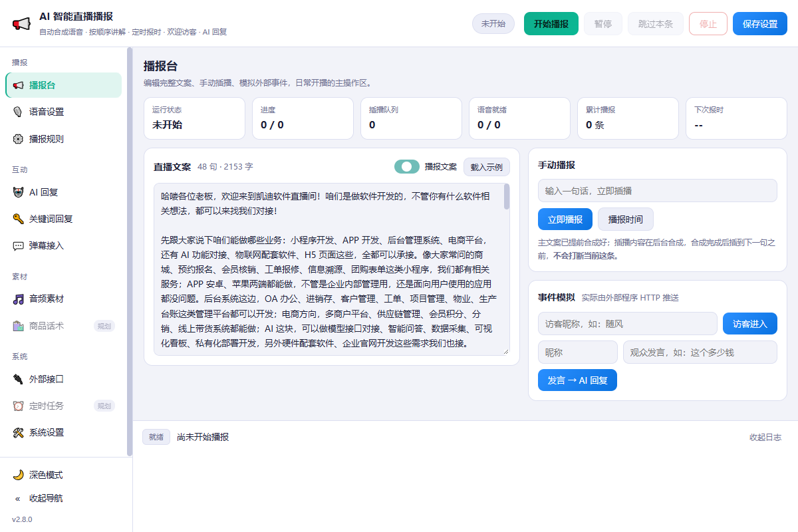This screenshot has height=532, width=798.
Task: Go to 关键词回复 in the sidebar
Action: pyautogui.click(x=63, y=219)
